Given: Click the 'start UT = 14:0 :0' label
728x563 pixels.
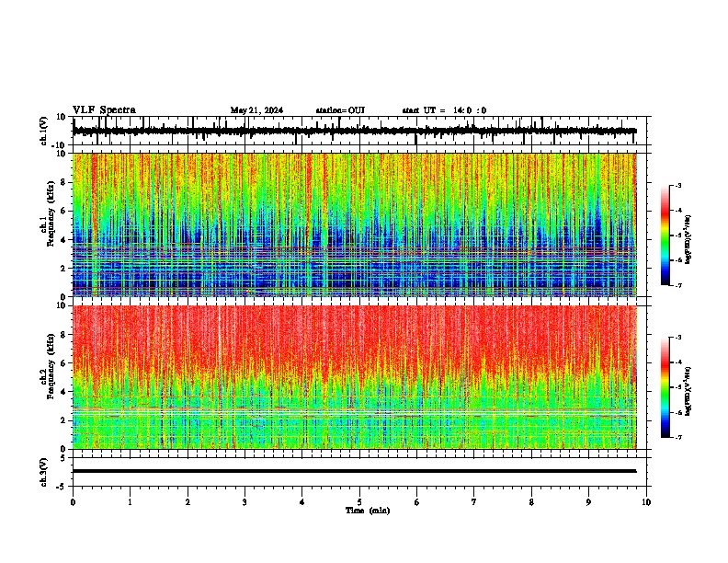Looking at the screenshot, I should (444, 110).
